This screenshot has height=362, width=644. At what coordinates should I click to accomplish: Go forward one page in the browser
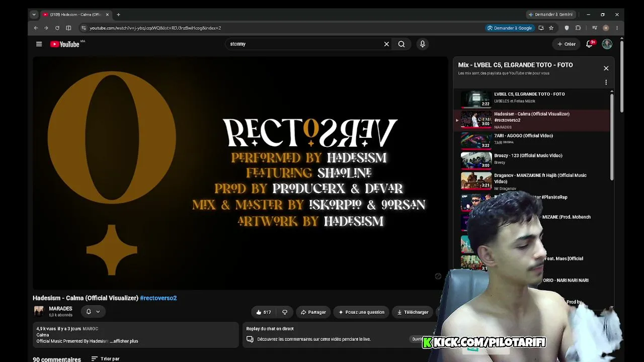click(46, 28)
